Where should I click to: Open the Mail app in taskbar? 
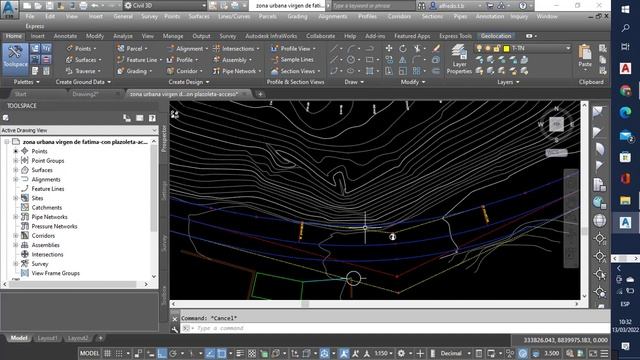click(625, 135)
